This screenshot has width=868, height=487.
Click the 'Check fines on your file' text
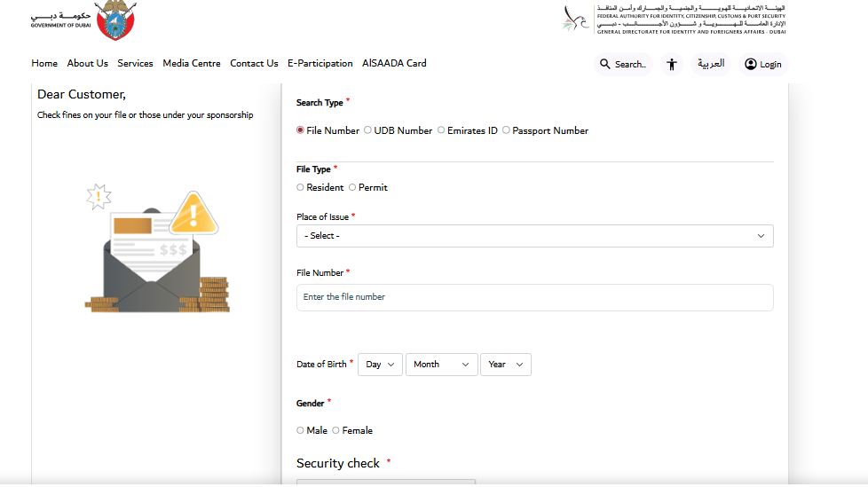pyautogui.click(x=145, y=115)
